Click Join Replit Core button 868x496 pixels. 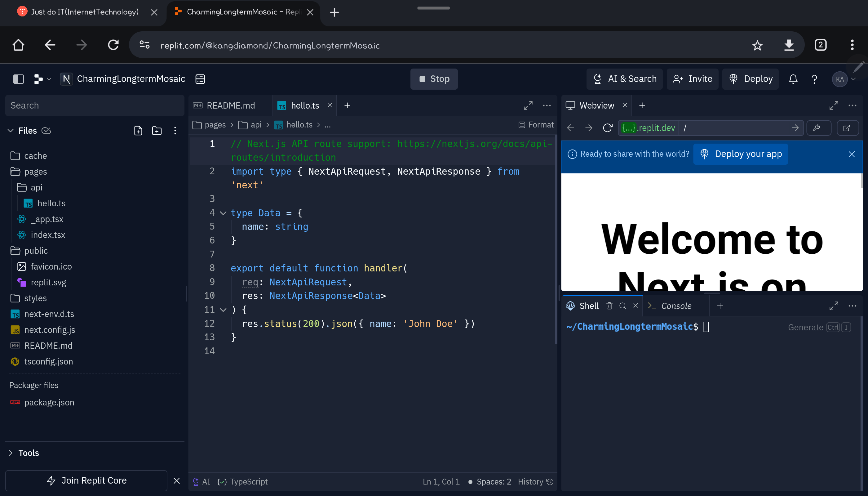(x=86, y=480)
